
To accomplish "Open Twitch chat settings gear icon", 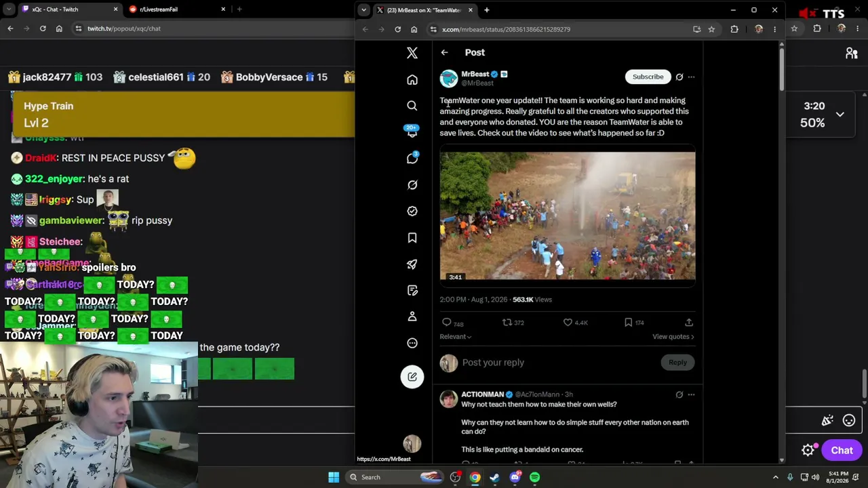I will (808, 450).
